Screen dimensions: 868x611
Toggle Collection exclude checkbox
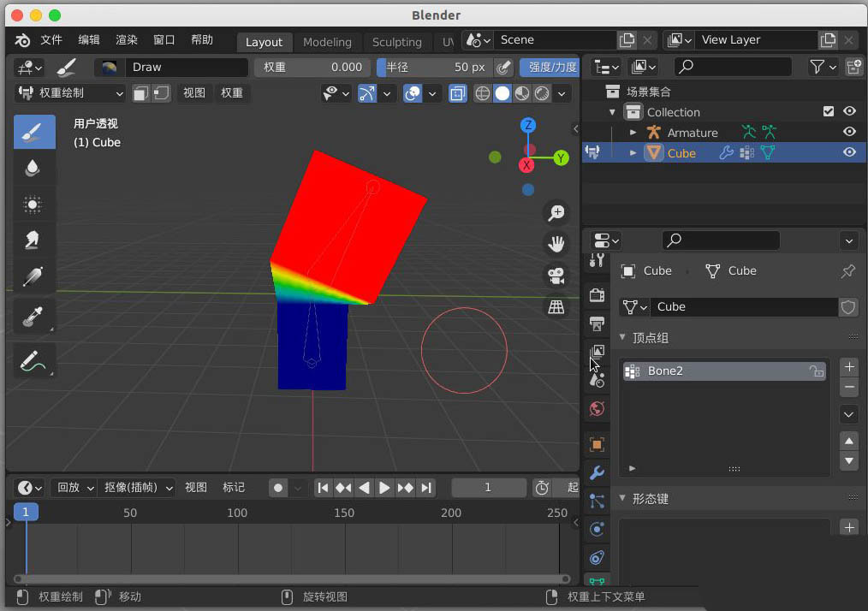(x=828, y=111)
